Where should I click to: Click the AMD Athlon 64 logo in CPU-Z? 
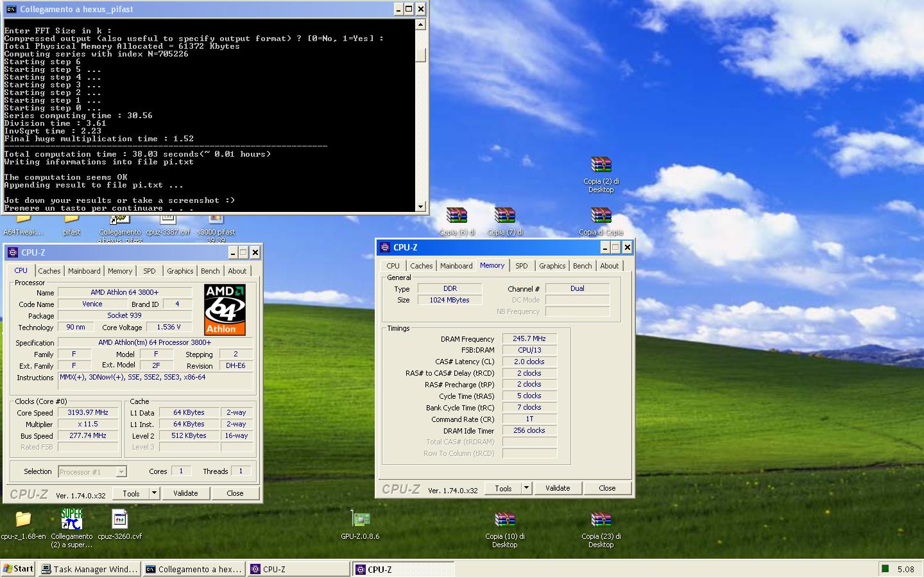pos(225,310)
